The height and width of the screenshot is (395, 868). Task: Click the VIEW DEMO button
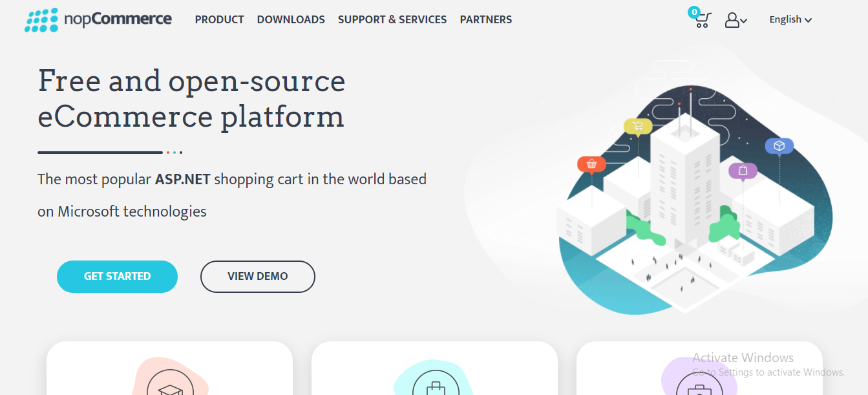[258, 277]
